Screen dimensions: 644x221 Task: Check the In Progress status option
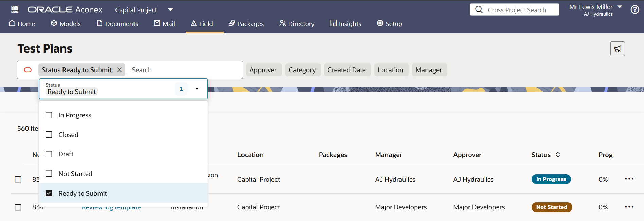[x=49, y=115]
